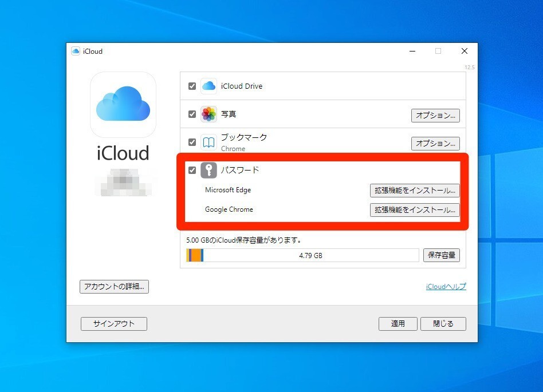Viewport: 543px width, 392px height.
Task: Click the 写真 label
Action: click(228, 114)
